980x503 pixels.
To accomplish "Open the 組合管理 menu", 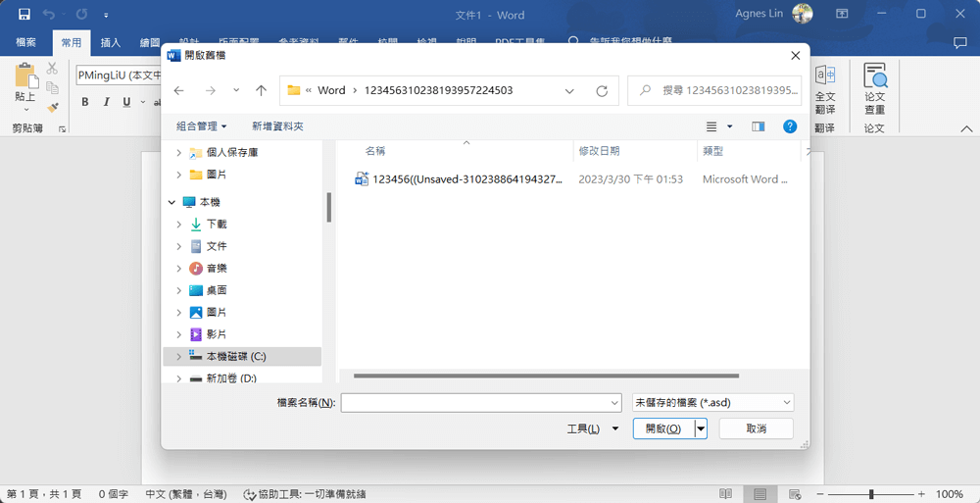I will pyautogui.click(x=201, y=126).
